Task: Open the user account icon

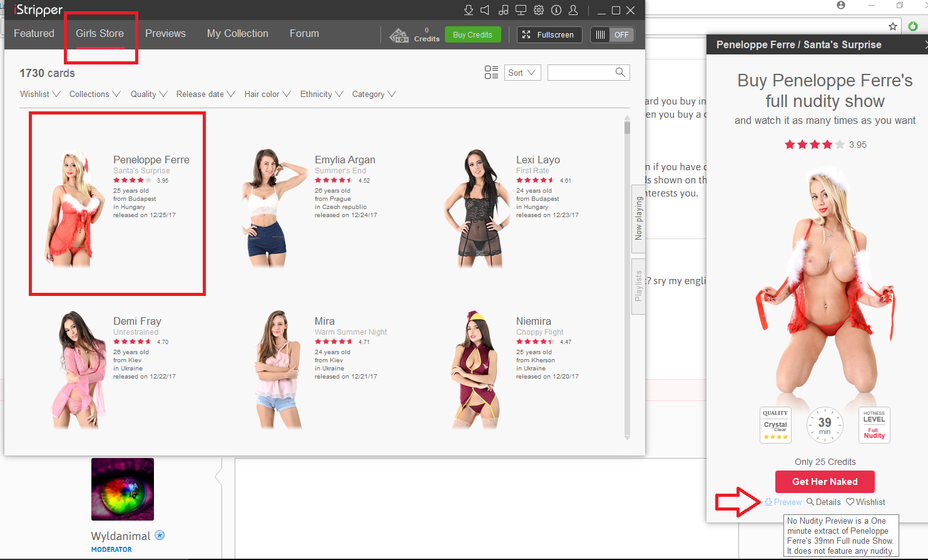Action: (573, 10)
